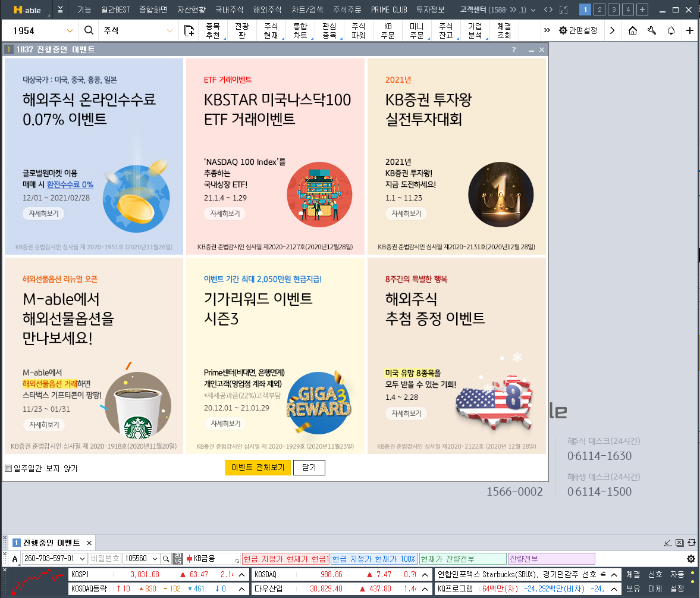This screenshot has width=700, height=598.
Task: Click the double-arrow toolbar overflow icon
Action: click(x=547, y=30)
